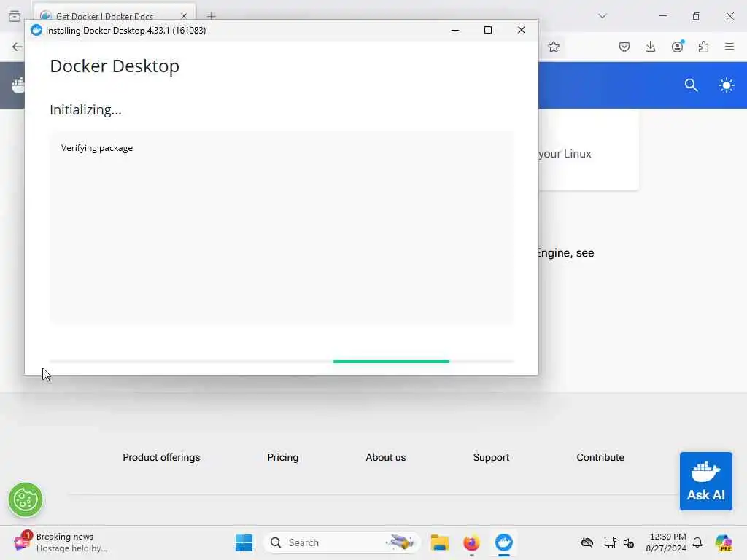The height and width of the screenshot is (560, 747).
Task: Click the installer green progress bar
Action: point(391,362)
